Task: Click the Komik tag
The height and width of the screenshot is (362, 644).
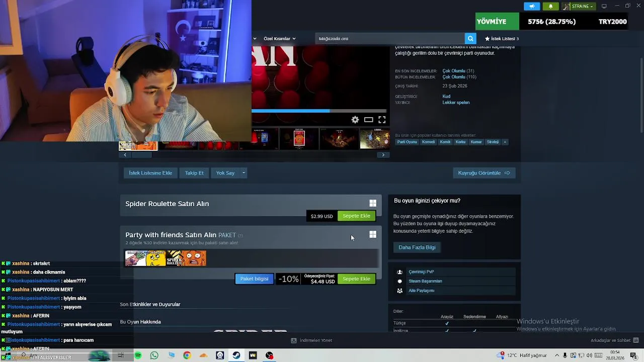Action: (445, 142)
